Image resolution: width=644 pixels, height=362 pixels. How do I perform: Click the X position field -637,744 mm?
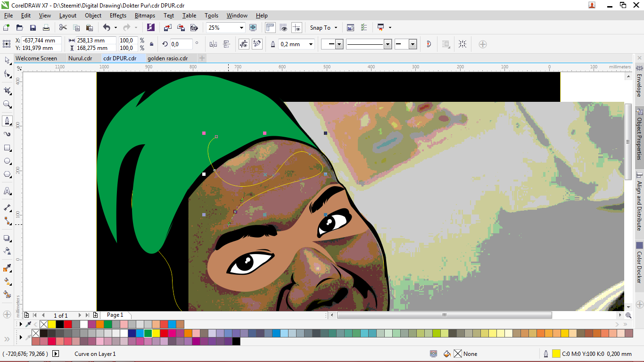pos(41,41)
